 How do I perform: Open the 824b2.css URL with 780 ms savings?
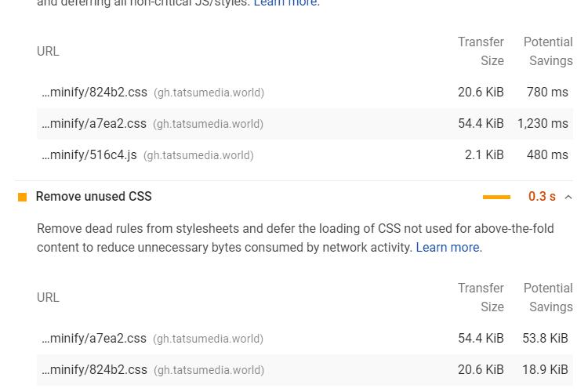pyautogui.click(x=94, y=93)
